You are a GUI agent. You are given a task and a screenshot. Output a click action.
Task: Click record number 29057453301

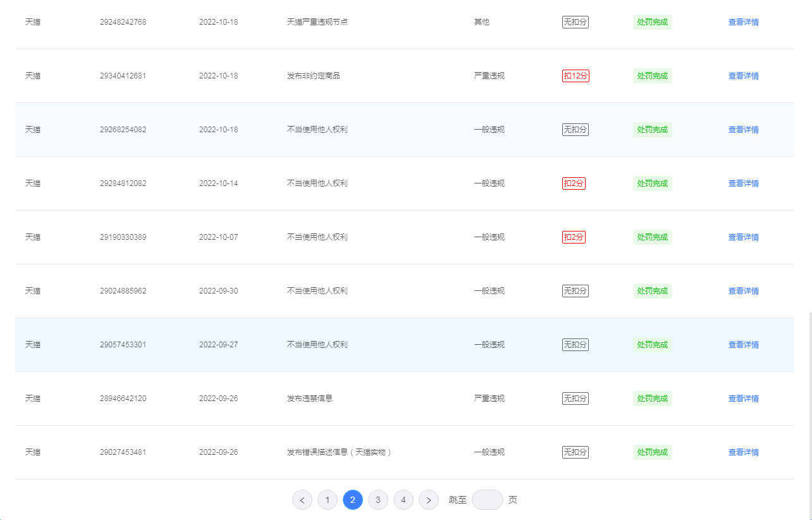[123, 345]
